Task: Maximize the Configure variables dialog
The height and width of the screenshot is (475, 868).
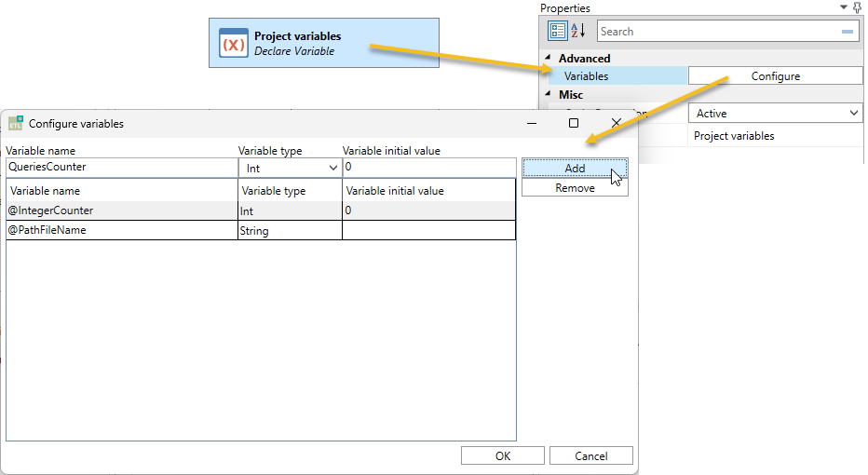Action: point(574,123)
